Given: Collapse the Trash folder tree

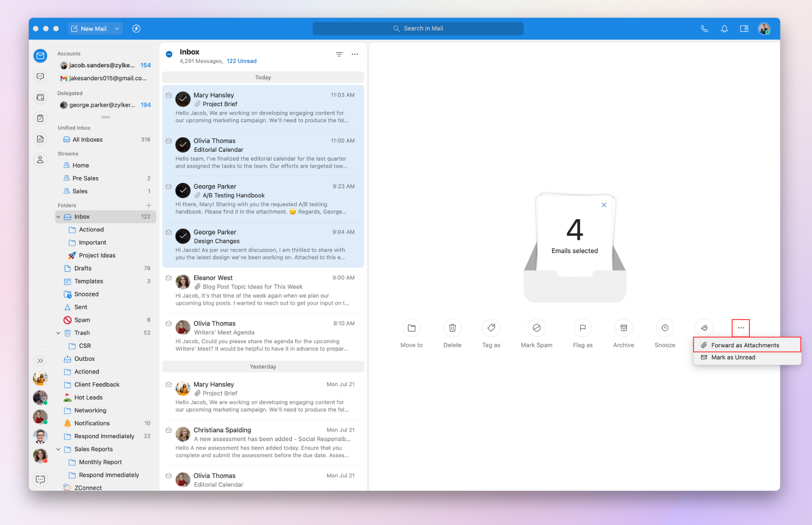Looking at the screenshot, I should [58, 333].
